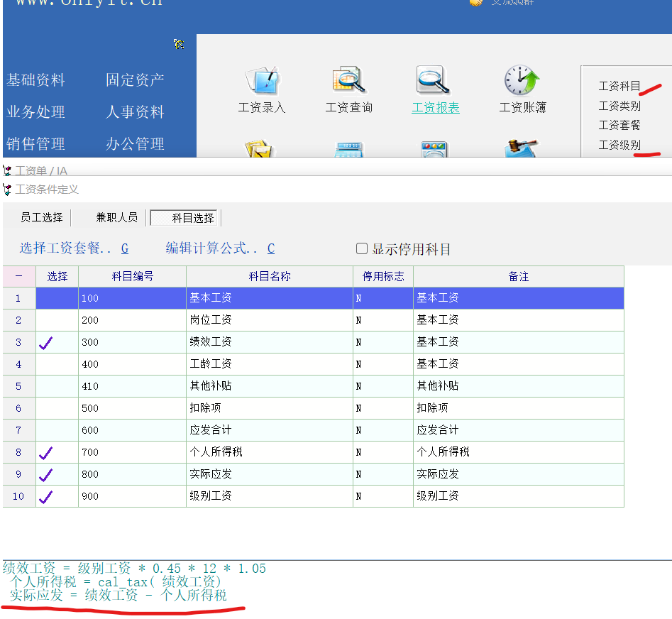This screenshot has width=672, height=619.
Task: Click 选择工资套餐 link
Action: click(74, 248)
